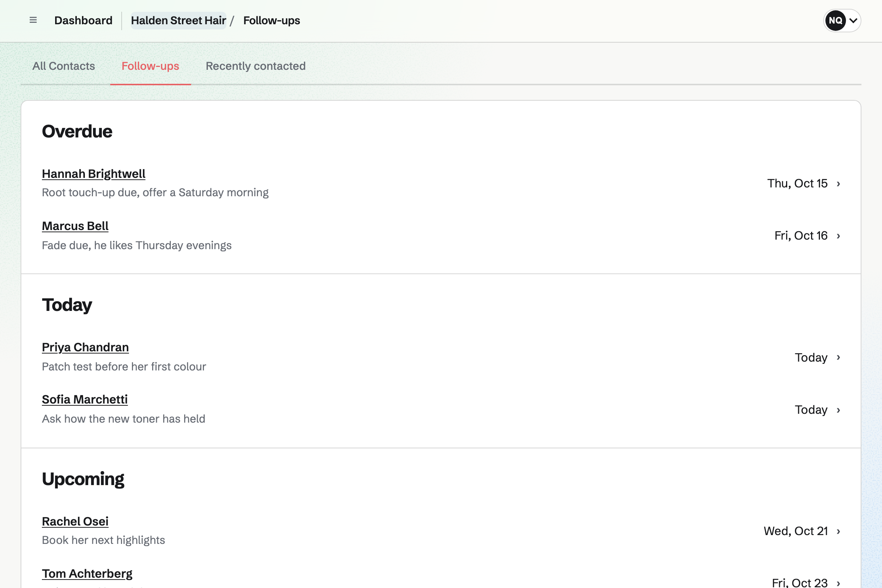Image resolution: width=882 pixels, height=588 pixels.
Task: Click chevron next to Fri, Oct 16
Action: point(839,236)
